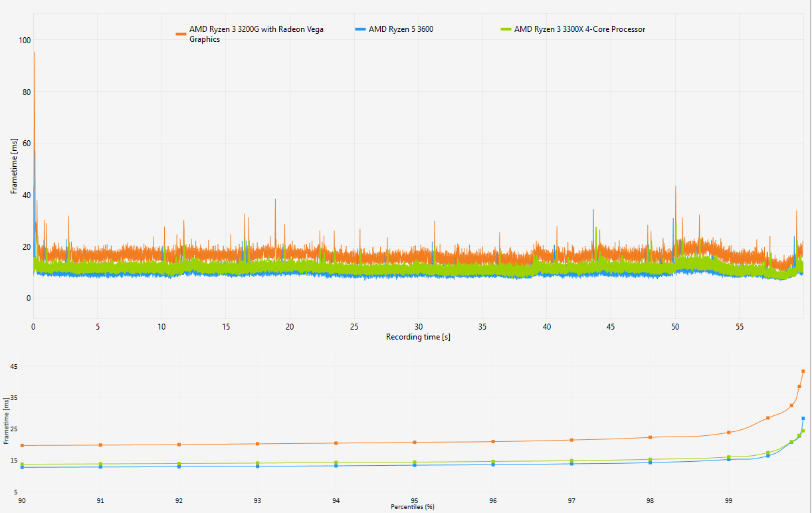Click the 55 tick on the recording time axis

point(739,327)
